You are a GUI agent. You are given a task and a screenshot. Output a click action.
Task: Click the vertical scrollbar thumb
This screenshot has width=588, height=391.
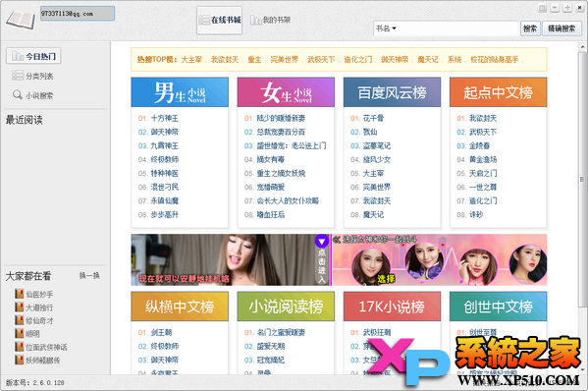click(x=583, y=180)
